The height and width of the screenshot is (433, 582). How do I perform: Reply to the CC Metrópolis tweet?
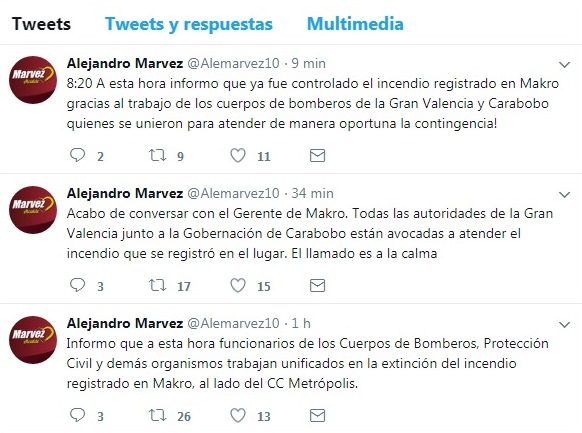77,415
